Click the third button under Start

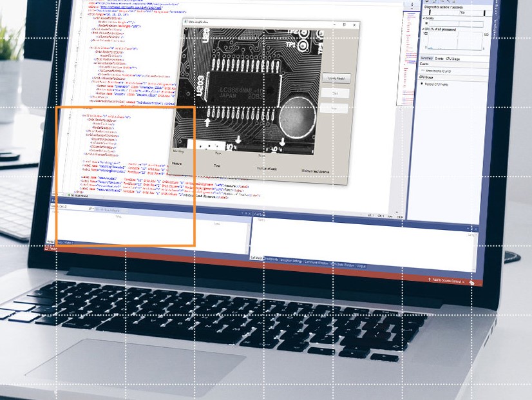point(334,109)
